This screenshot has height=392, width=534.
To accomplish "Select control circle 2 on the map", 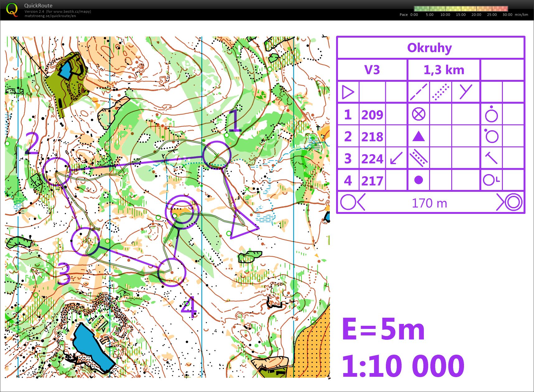I will coord(56,172).
